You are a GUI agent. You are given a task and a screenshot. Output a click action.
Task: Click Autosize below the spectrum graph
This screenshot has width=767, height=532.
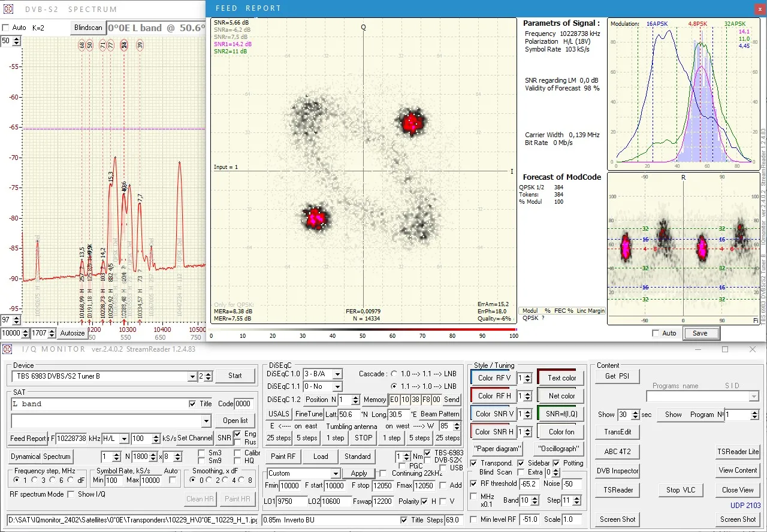73,333
